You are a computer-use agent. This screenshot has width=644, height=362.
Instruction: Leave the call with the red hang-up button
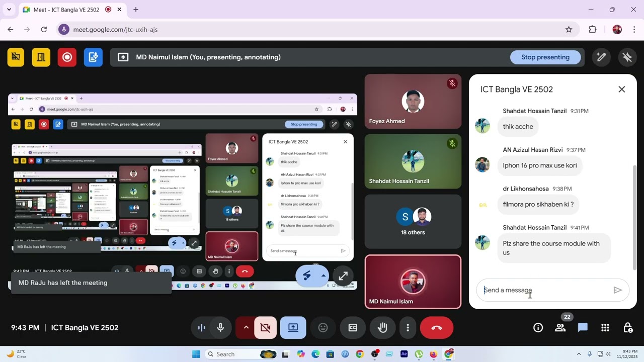point(436,328)
